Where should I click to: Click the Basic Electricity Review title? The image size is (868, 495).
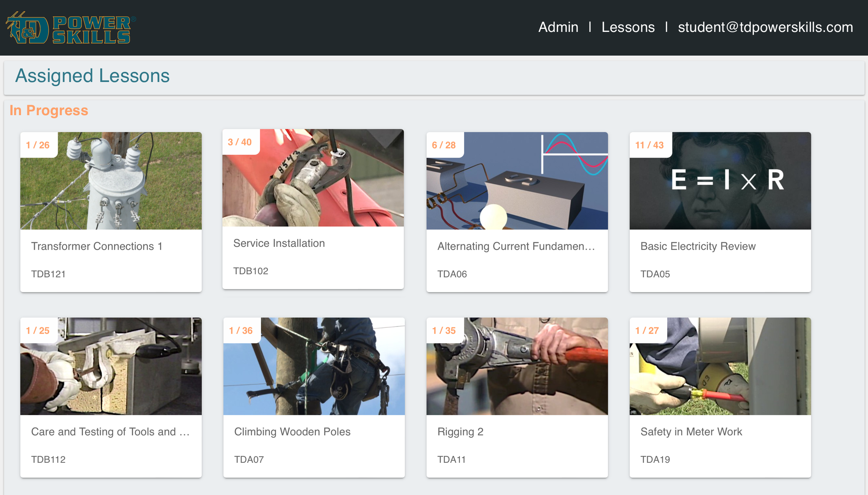[x=698, y=246]
